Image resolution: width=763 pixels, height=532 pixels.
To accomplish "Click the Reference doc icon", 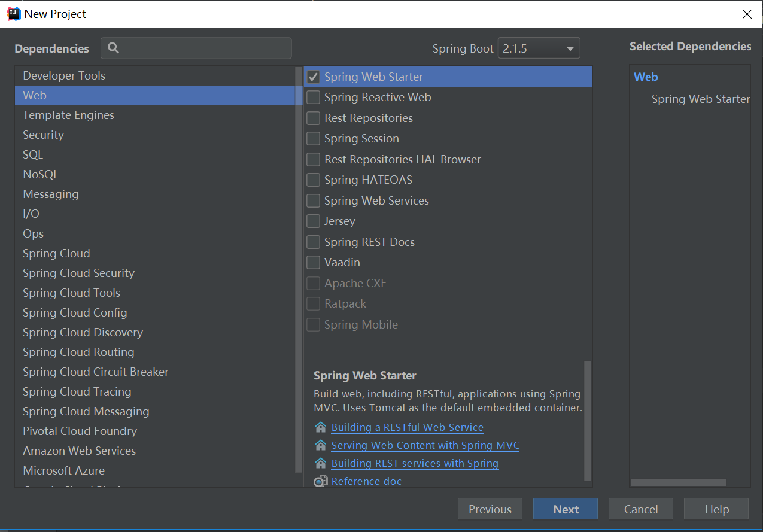I will point(321,481).
